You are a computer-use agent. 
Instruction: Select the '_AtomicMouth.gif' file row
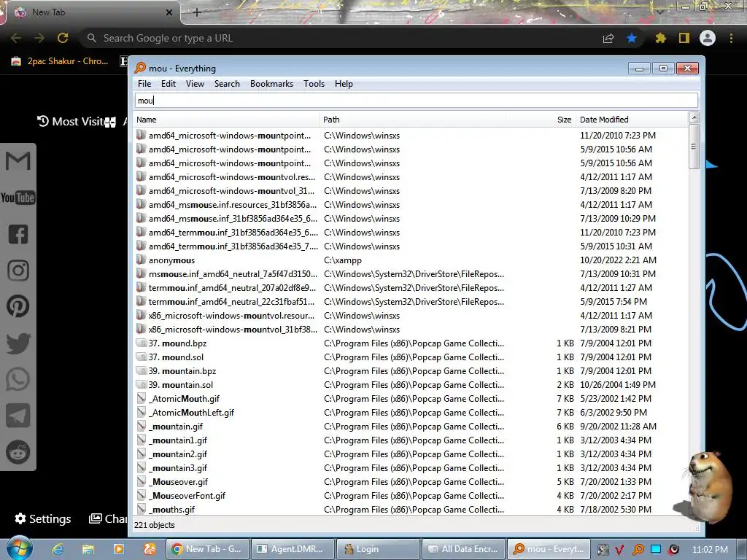411,399
